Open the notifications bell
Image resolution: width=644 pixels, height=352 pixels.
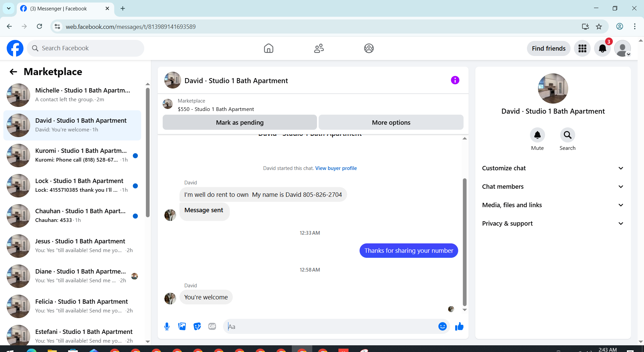602,48
